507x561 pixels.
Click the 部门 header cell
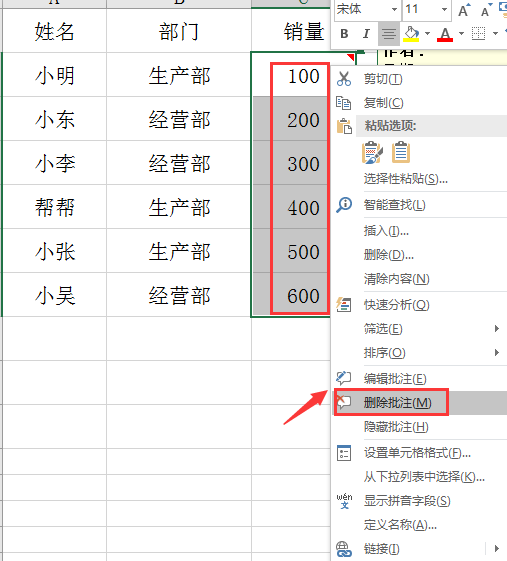click(x=179, y=31)
